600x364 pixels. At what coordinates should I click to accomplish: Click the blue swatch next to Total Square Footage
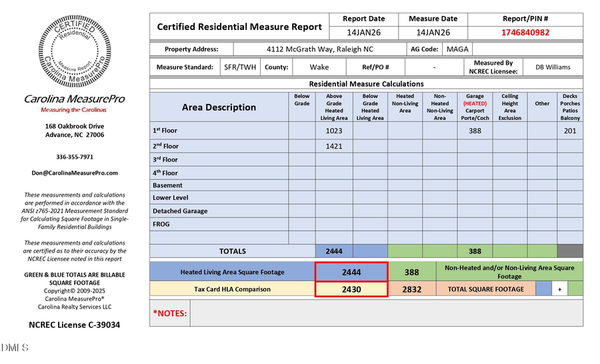543,289
